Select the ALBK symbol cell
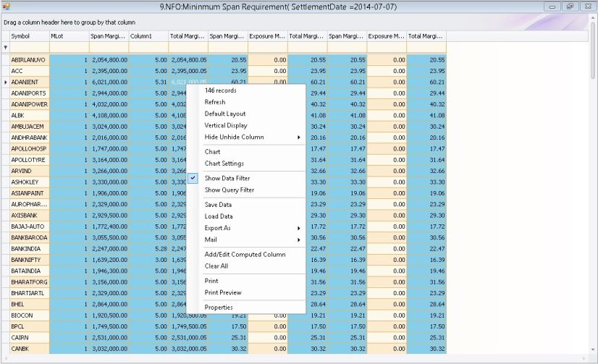Viewport: 598px width, 364px height. click(30, 115)
